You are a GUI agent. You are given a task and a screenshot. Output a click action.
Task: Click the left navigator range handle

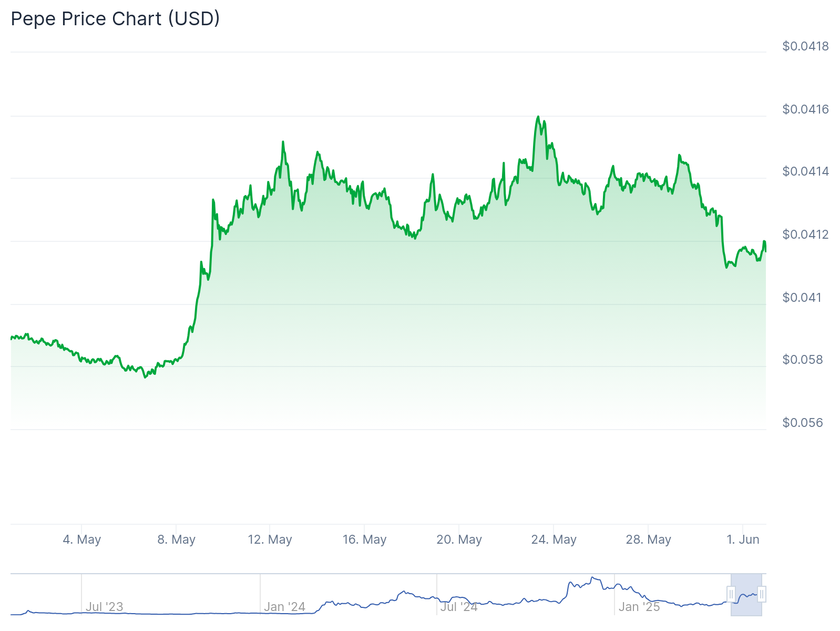click(731, 594)
